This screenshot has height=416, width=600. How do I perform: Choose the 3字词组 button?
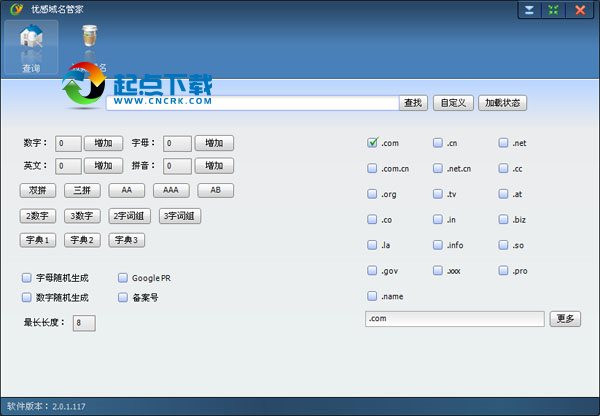tap(180, 216)
